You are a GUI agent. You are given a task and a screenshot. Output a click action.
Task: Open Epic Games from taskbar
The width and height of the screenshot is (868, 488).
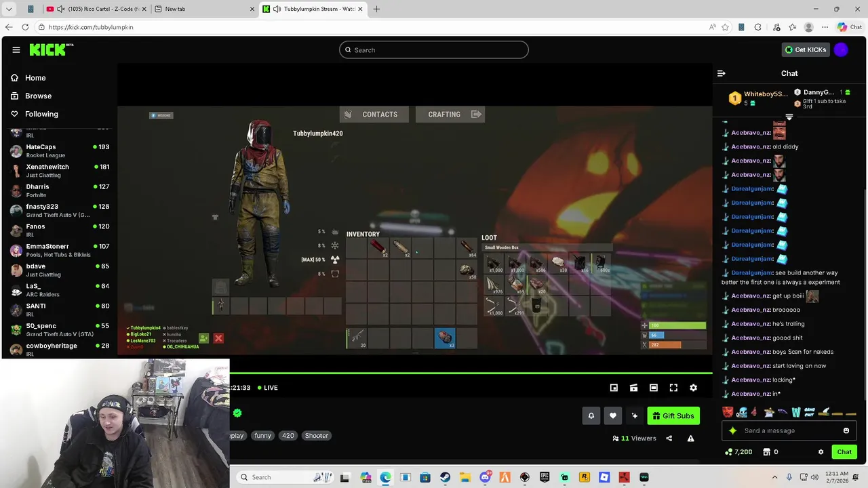[x=545, y=477]
